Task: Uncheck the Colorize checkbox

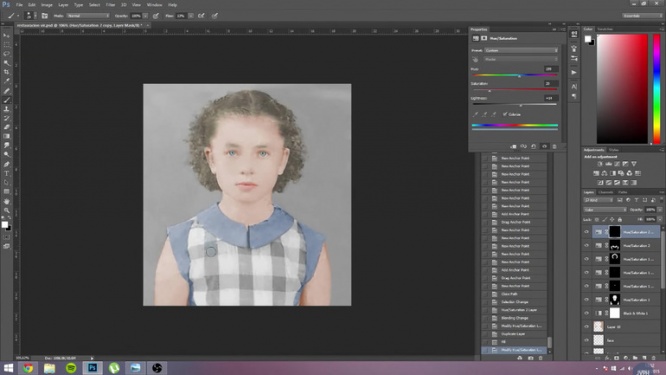Action: click(x=505, y=114)
